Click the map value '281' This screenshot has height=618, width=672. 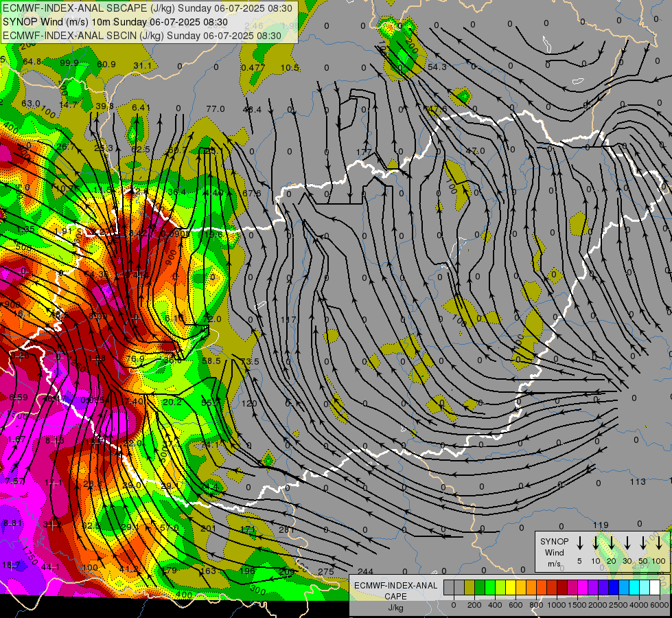click(286, 529)
